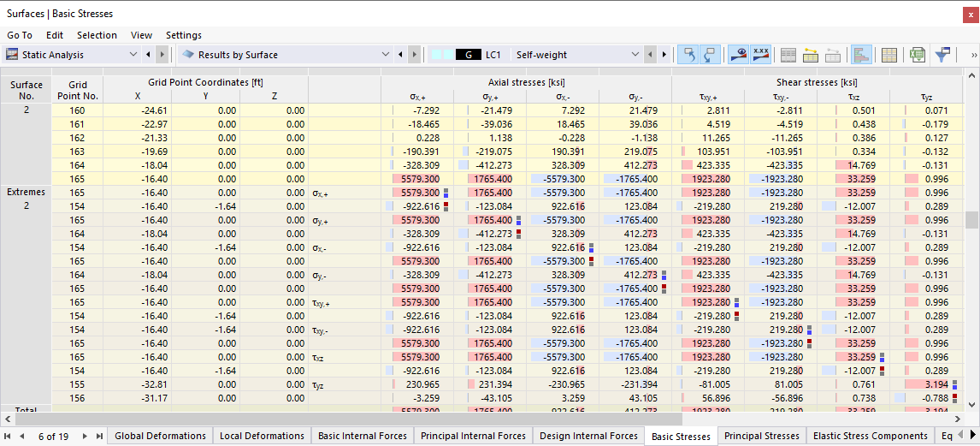This screenshot has height=446, width=980.
Task: Open the Selection menu
Action: coord(97,35)
